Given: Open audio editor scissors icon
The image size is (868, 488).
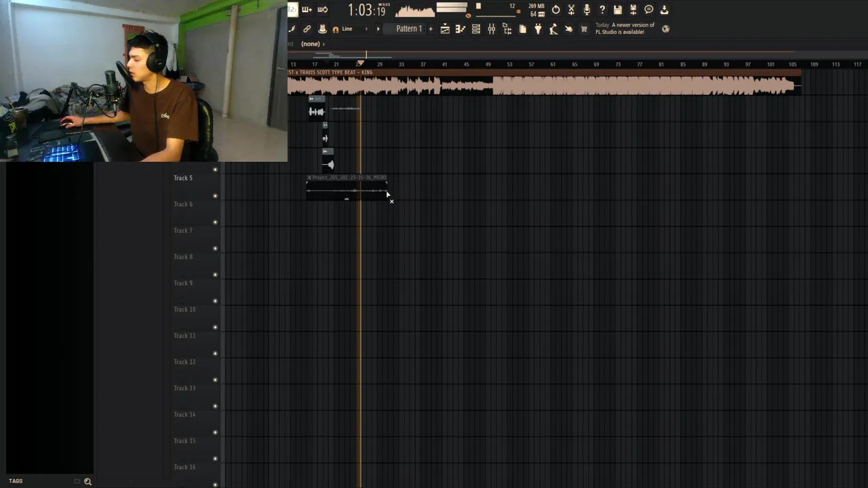Looking at the screenshot, I should 571,9.
